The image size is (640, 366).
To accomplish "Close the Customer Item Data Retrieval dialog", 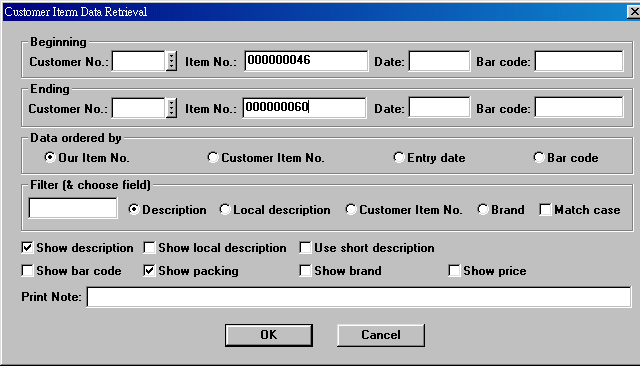I will click(x=634, y=11).
